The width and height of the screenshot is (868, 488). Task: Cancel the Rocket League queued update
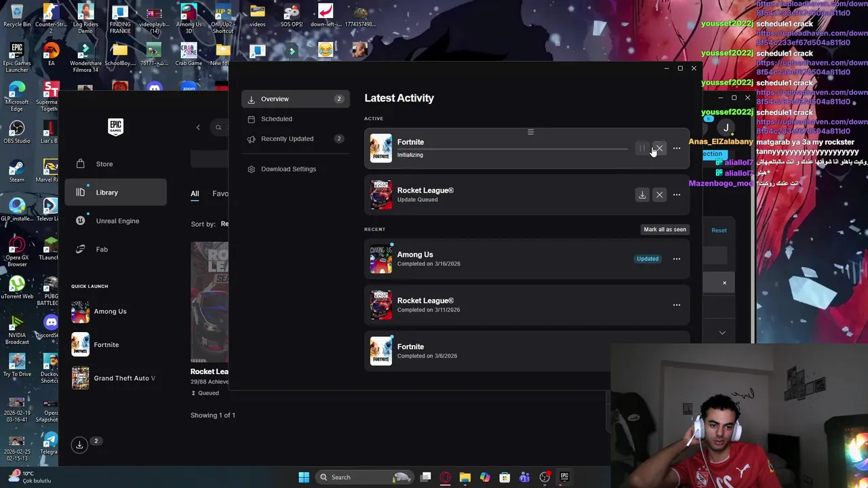coord(659,195)
